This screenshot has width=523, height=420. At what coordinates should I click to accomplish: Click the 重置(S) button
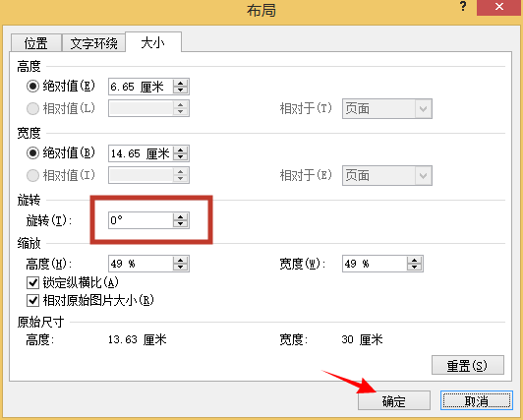pyautogui.click(x=468, y=365)
